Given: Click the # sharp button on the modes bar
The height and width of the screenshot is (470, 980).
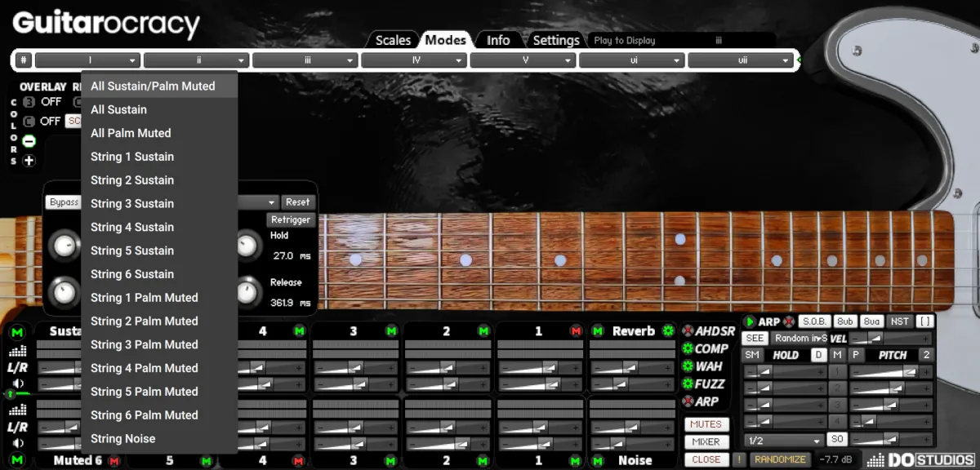Looking at the screenshot, I should coord(24,60).
